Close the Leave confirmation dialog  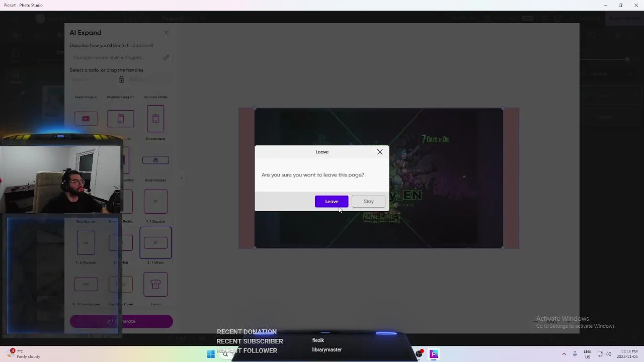(x=380, y=152)
